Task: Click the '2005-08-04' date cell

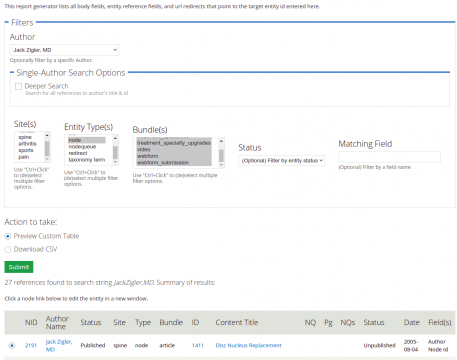Action: point(411,346)
